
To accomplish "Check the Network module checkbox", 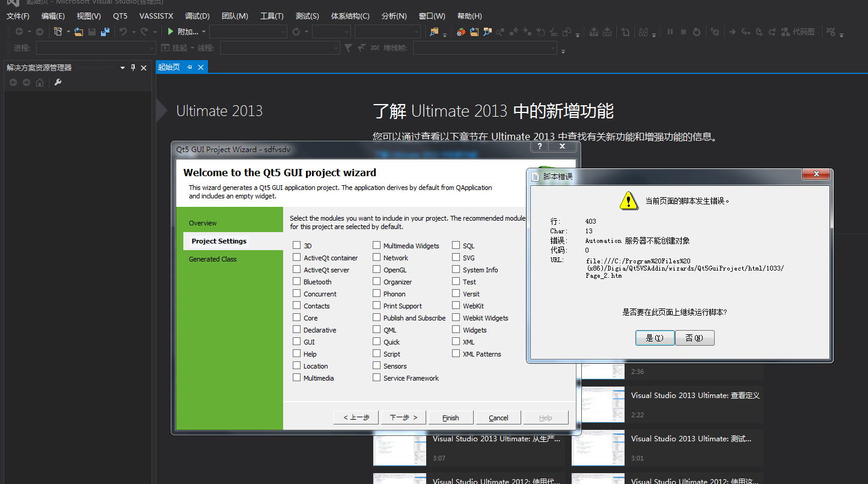I will 376,257.
